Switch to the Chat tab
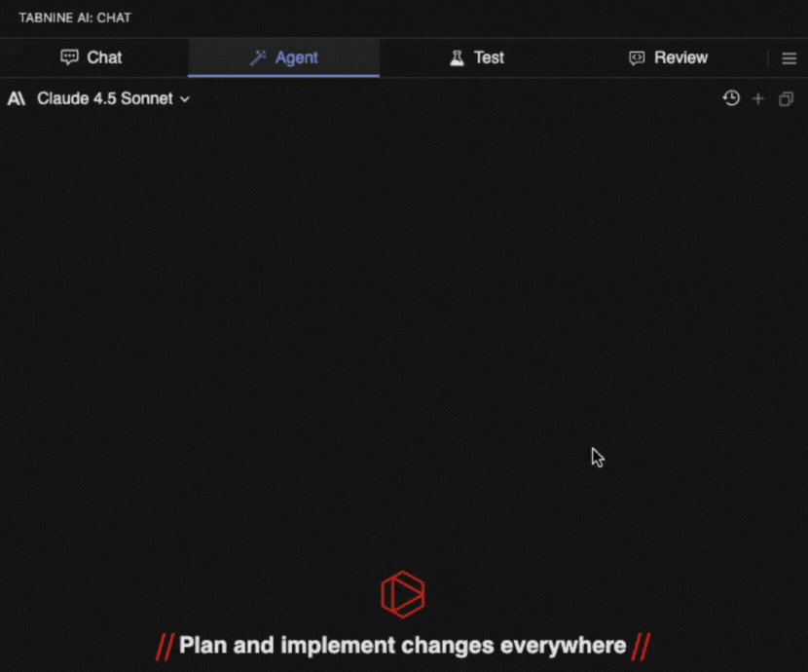Screen dimensions: 808x672 [x=92, y=57]
